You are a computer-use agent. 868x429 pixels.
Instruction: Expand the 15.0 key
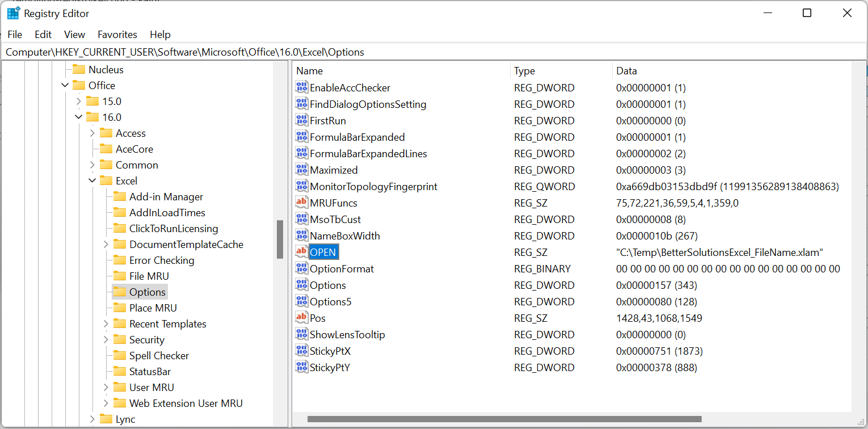click(x=78, y=102)
